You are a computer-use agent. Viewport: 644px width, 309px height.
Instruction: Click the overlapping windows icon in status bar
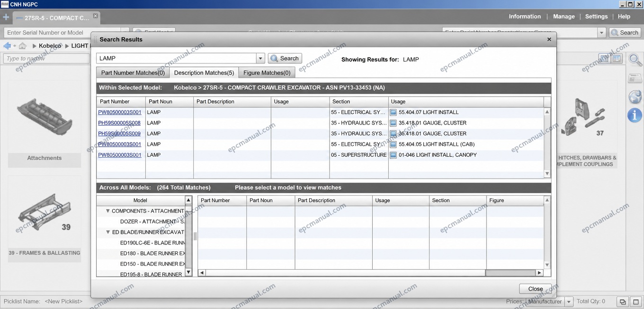[x=623, y=302]
